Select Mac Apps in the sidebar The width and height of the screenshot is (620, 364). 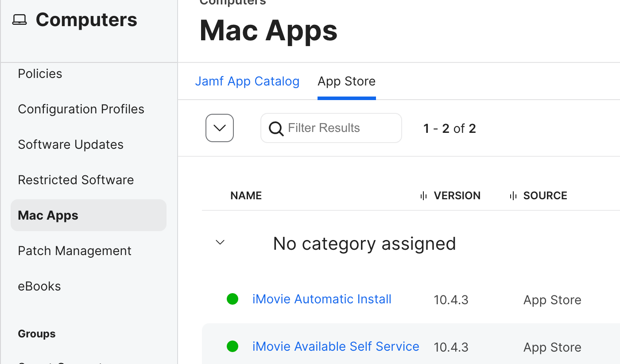89,215
